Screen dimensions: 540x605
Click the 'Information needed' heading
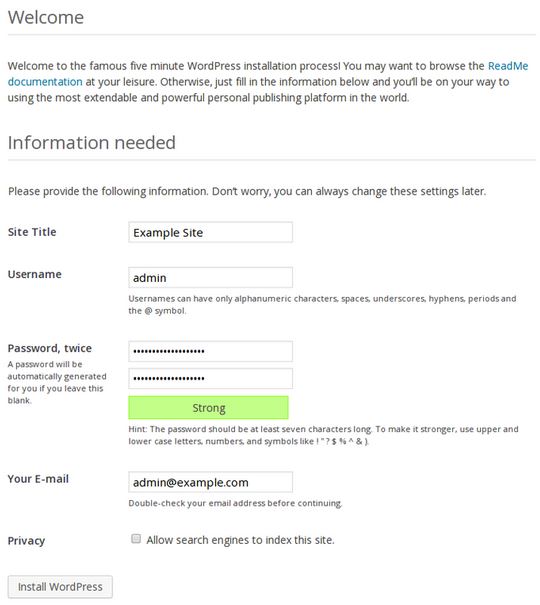[x=92, y=142]
